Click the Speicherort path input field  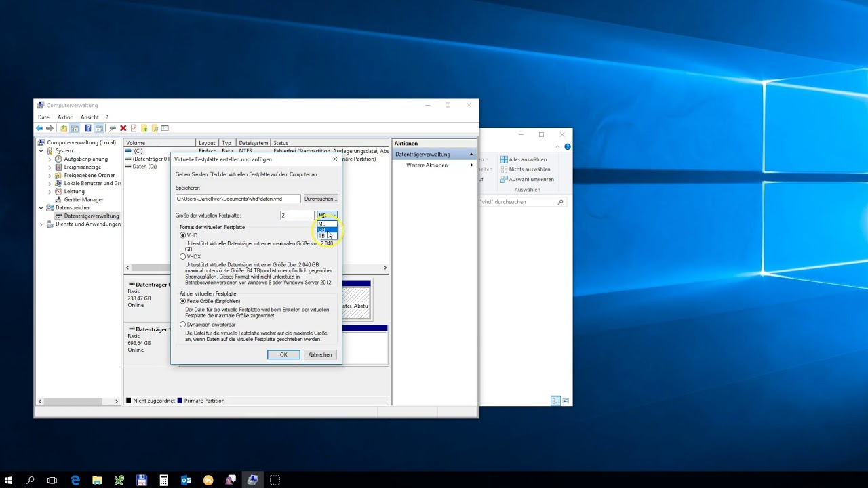pyautogui.click(x=238, y=199)
